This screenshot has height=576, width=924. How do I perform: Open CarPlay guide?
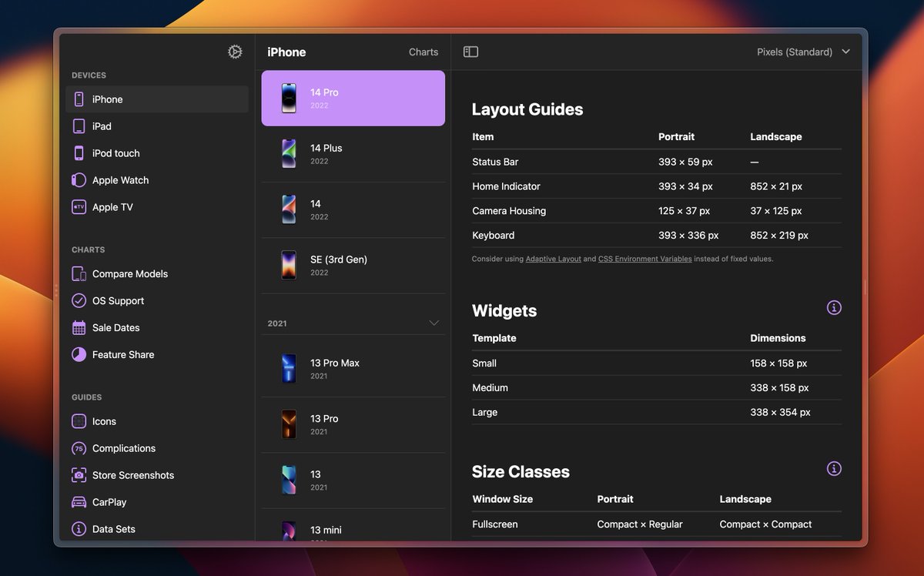point(157,502)
